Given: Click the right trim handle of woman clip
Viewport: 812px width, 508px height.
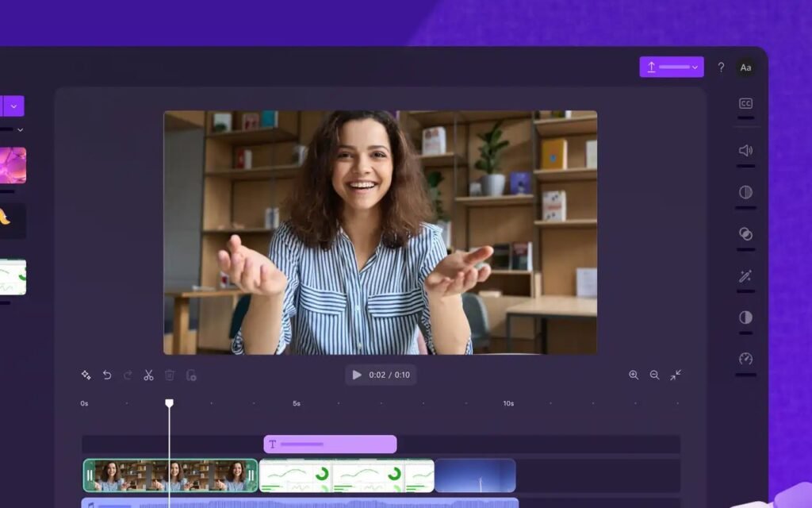Looking at the screenshot, I should 251,475.
